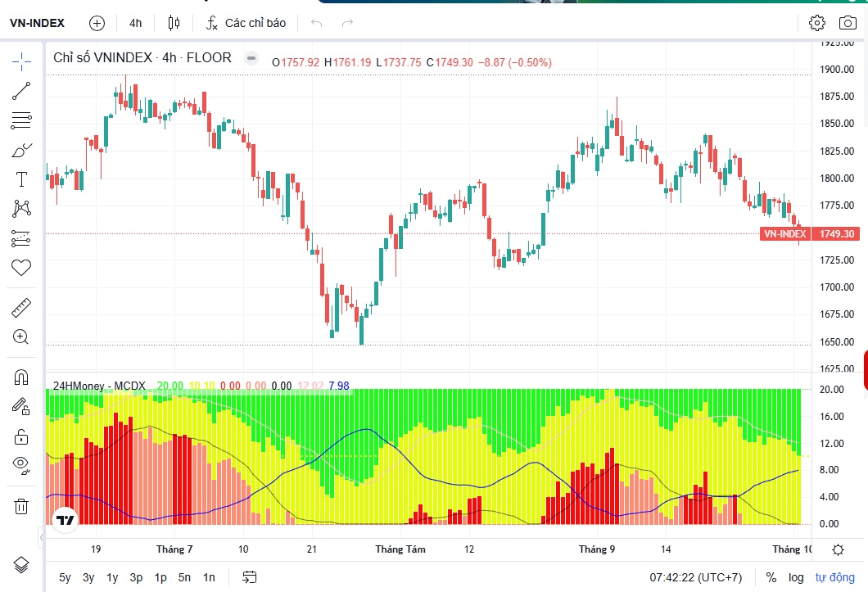Open the favorites heart icon

21,268
